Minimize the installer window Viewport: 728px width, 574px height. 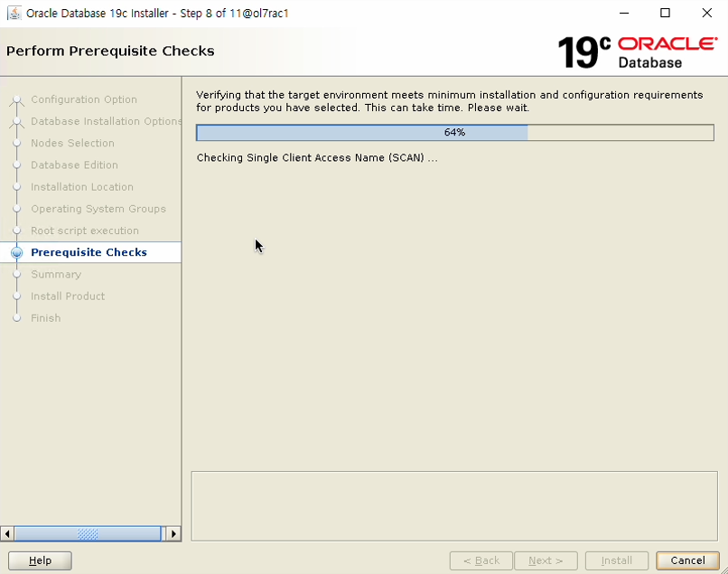(x=624, y=13)
